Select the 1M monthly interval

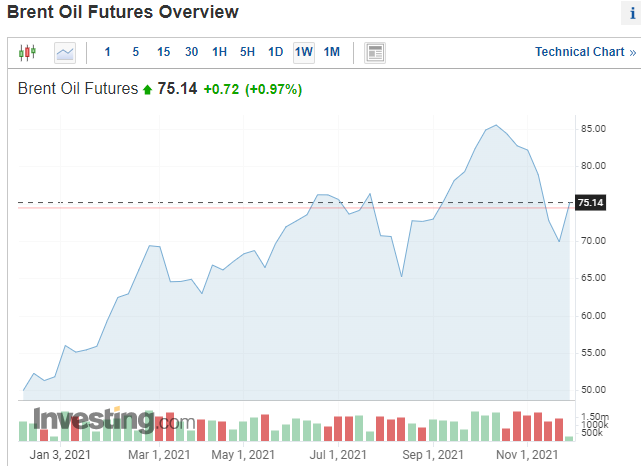coord(332,52)
